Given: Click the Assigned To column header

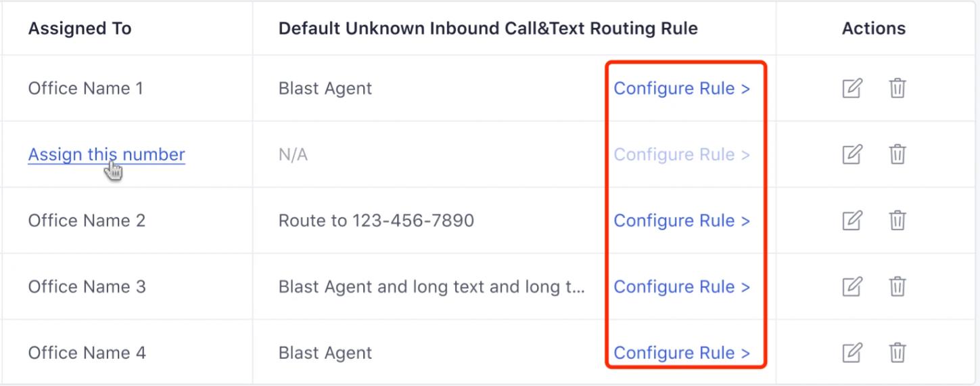Looking at the screenshot, I should pos(80,28).
